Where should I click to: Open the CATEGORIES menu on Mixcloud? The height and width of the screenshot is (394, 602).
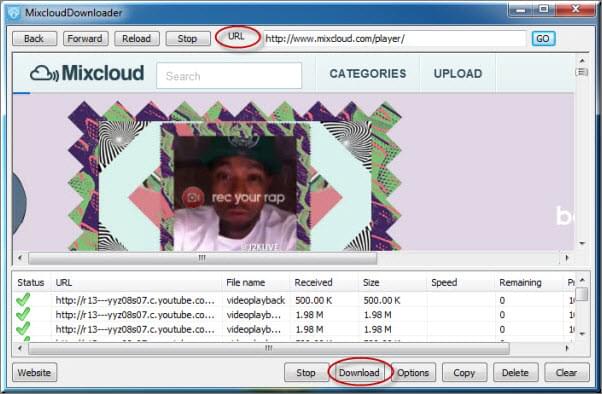point(367,73)
